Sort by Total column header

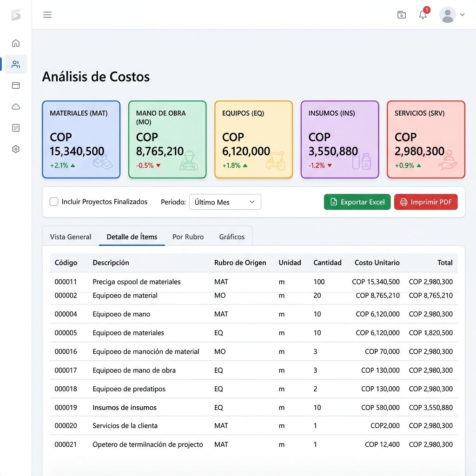pos(445,263)
